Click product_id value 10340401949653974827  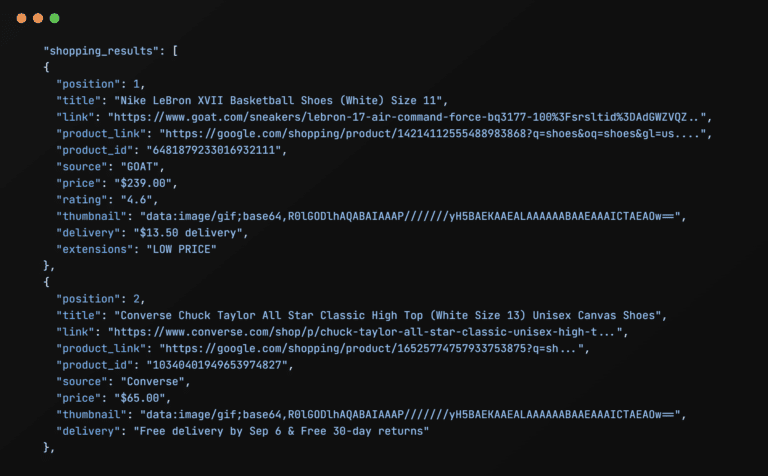[x=217, y=365]
